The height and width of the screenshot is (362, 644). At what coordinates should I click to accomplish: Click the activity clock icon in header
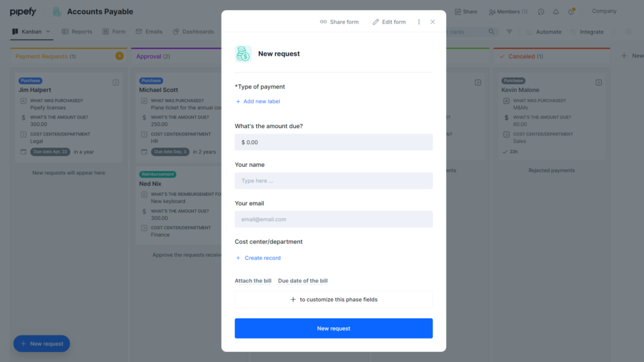pos(541,11)
